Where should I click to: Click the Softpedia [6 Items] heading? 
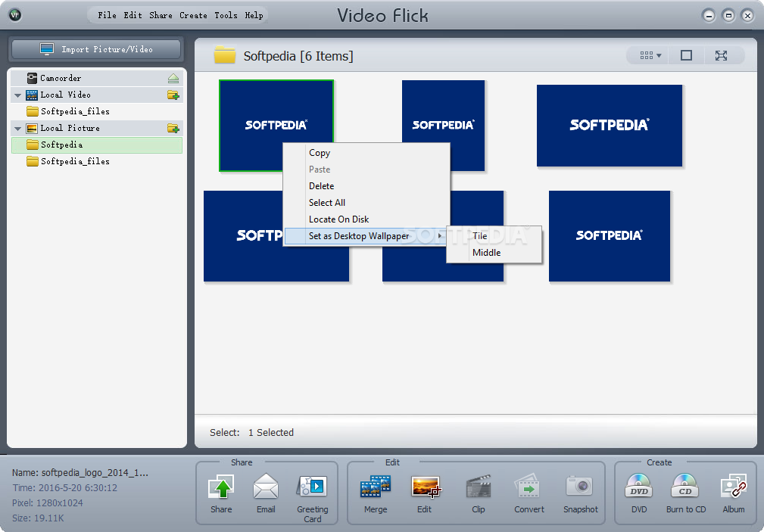(298, 56)
